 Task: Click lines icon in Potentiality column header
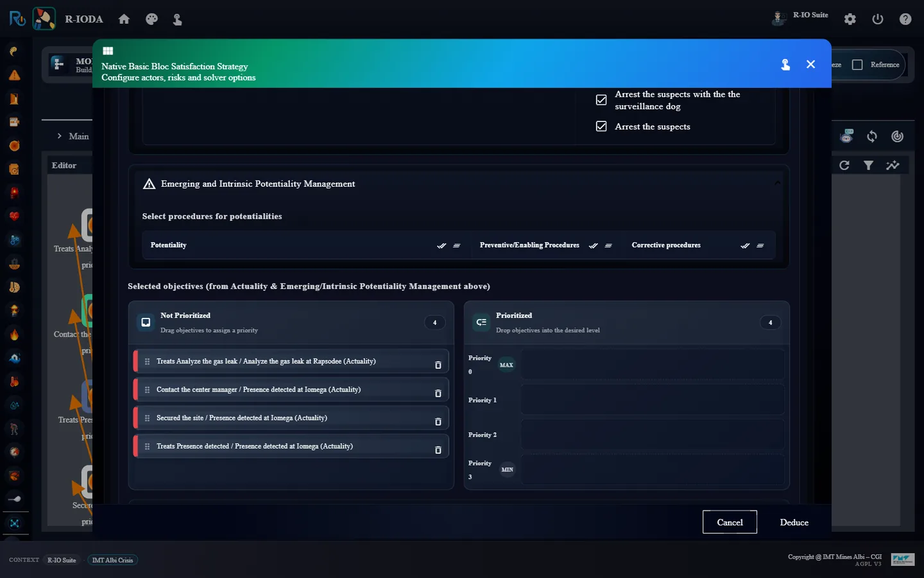pyautogui.click(x=457, y=245)
